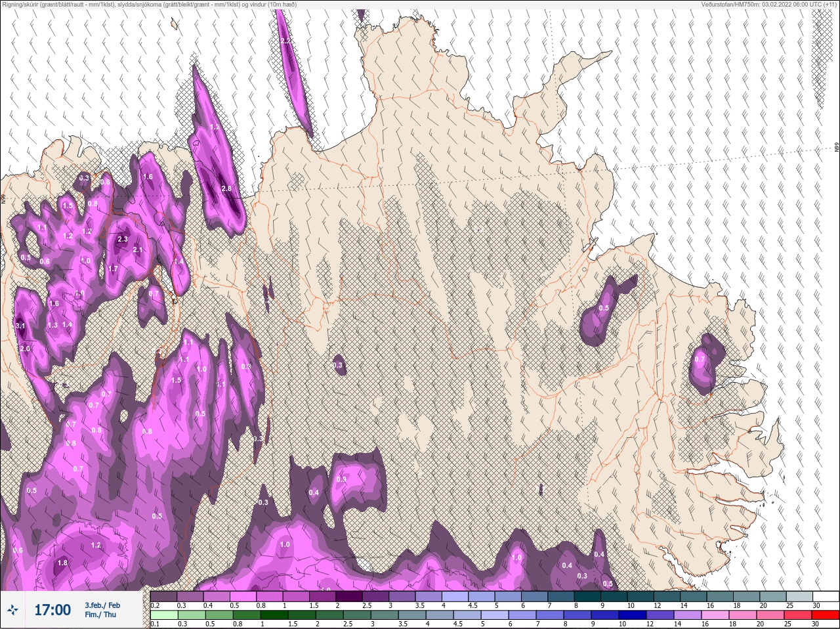Screen dimensions: 840x629
Task: Click the 17:00 forecast time display
Action: tap(52, 610)
